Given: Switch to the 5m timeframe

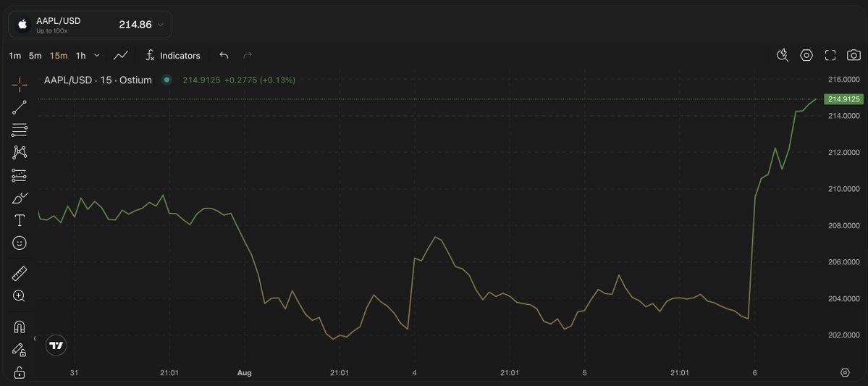Looking at the screenshot, I should 35,55.
